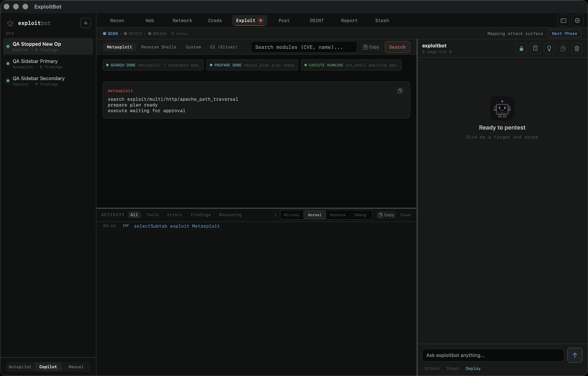588x376 pixels.
Task: Copy the activity log
Action: click(x=386, y=215)
